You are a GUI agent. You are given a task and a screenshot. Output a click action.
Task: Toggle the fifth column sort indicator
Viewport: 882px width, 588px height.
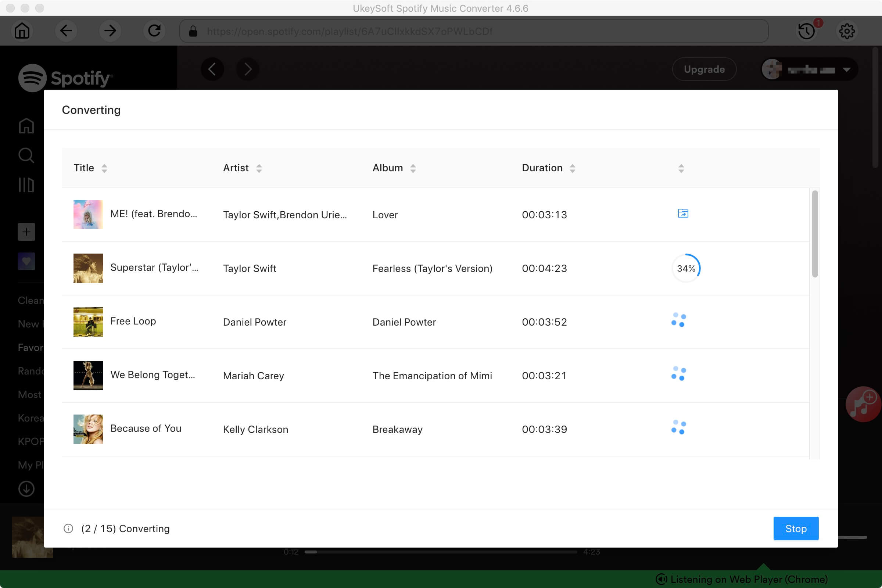click(x=681, y=167)
